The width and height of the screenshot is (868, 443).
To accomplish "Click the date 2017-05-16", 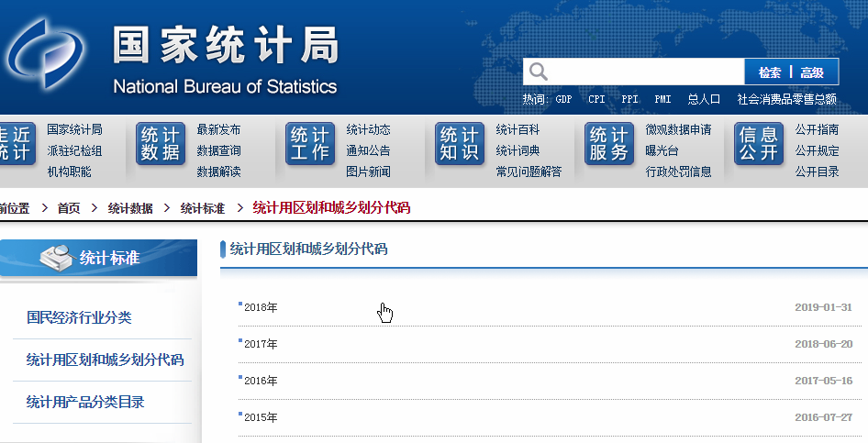I will point(824,380).
